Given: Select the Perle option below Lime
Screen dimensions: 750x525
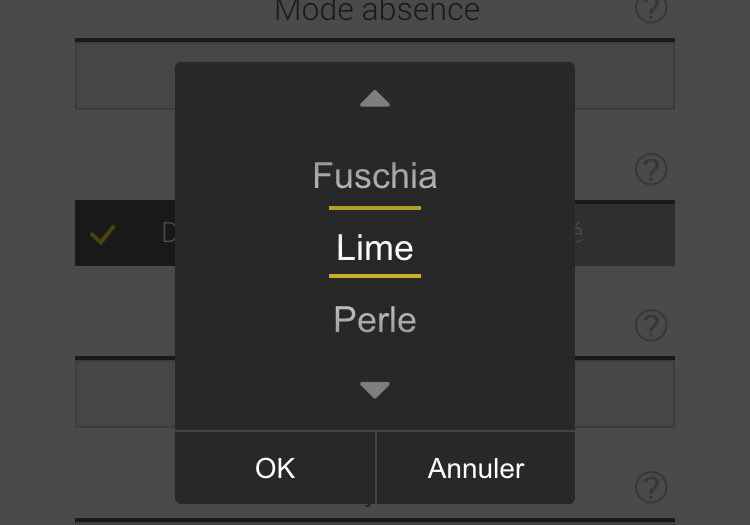Looking at the screenshot, I should tap(375, 321).
